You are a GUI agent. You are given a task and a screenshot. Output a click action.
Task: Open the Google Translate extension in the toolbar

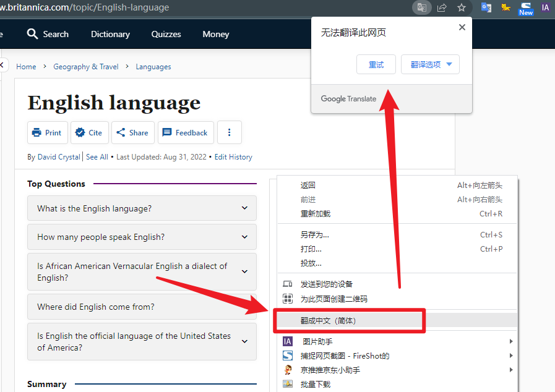click(486, 7)
